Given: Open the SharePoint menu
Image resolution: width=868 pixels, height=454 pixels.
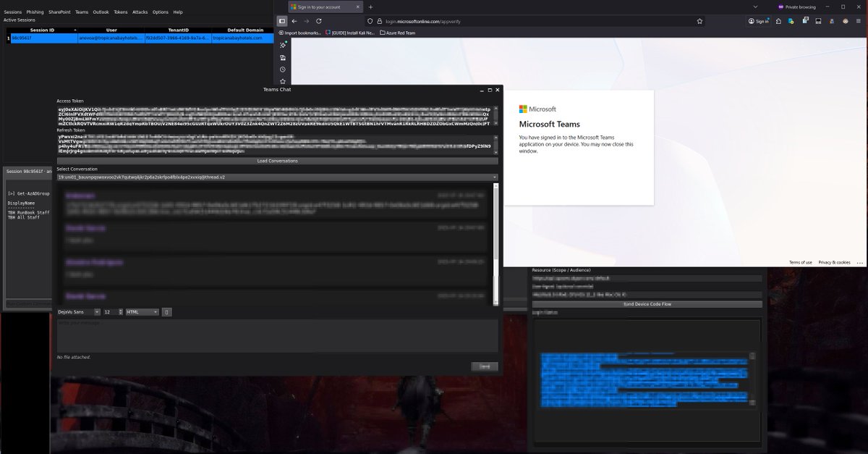Looking at the screenshot, I should point(60,12).
